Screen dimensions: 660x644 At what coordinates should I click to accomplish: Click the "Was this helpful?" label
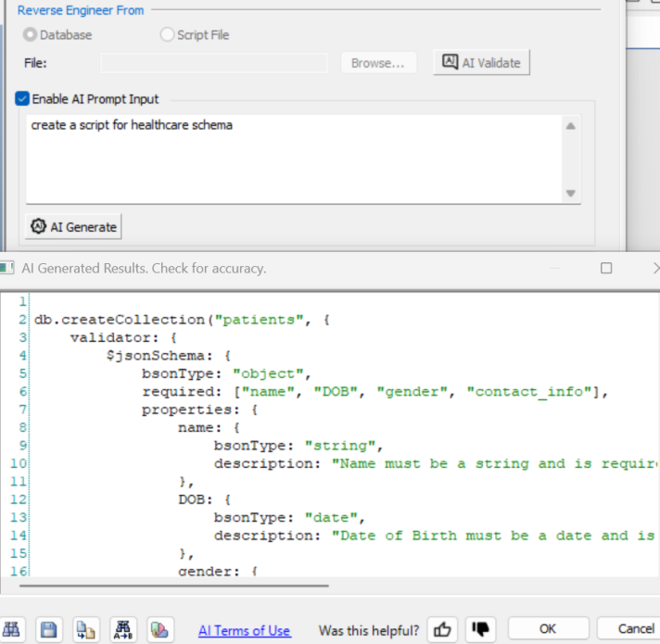[x=369, y=630]
